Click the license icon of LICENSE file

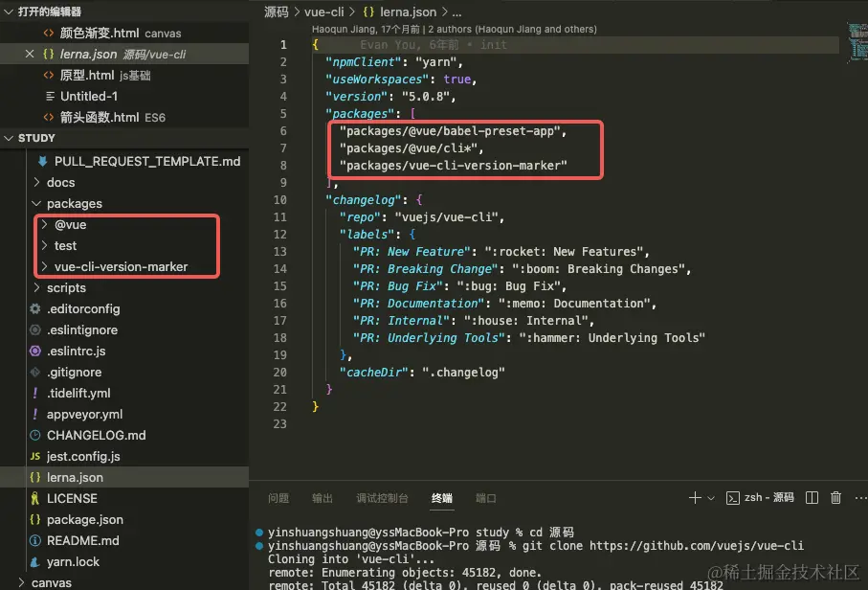[x=34, y=498]
